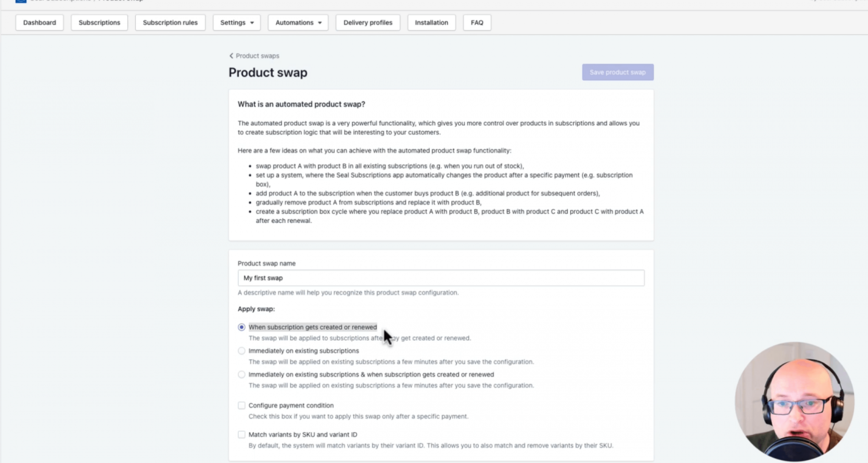This screenshot has height=463, width=868.
Task: Click the Product swap name input field
Action: [441, 278]
